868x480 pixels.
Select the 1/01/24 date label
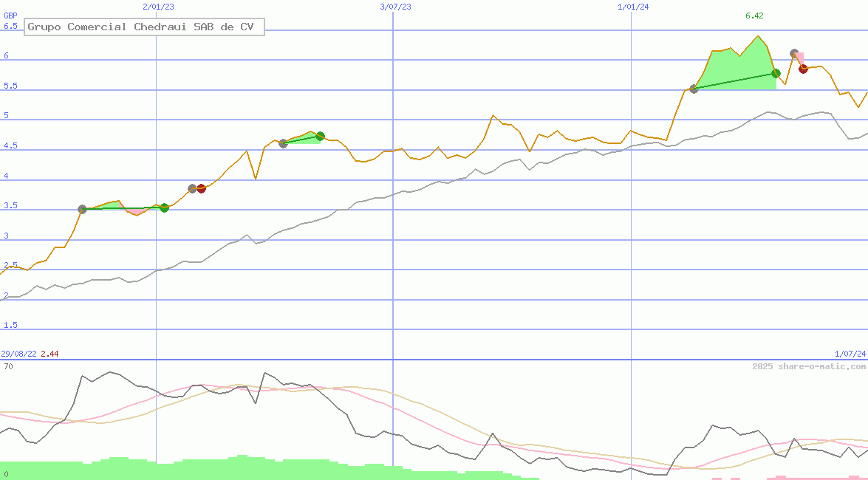pyautogui.click(x=633, y=7)
